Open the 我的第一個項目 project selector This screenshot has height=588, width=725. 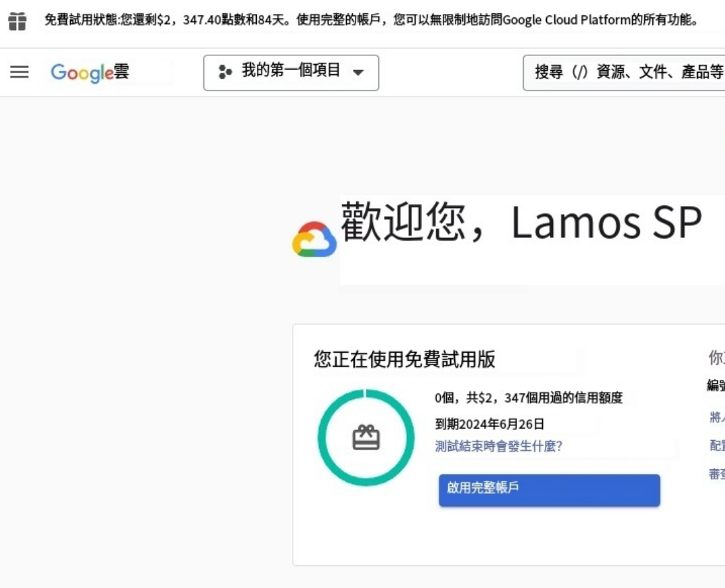291,73
